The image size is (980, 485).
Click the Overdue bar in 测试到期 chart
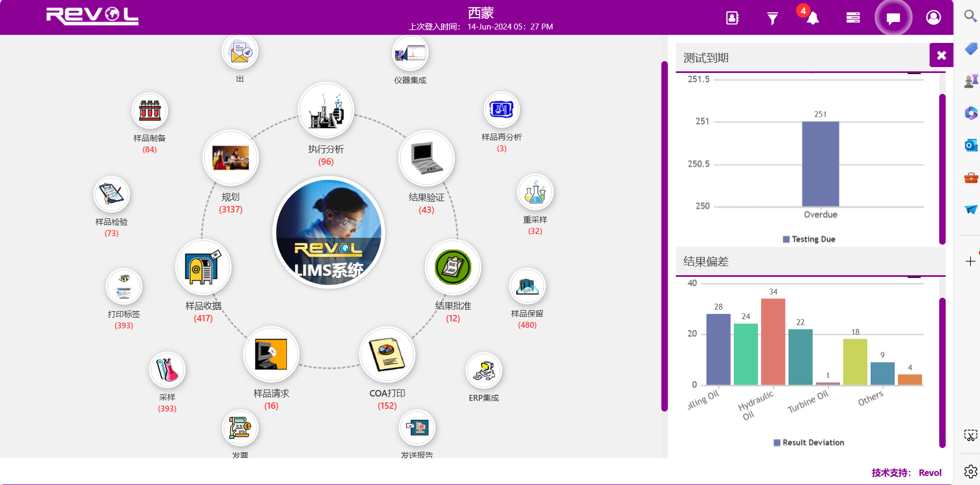click(x=820, y=164)
